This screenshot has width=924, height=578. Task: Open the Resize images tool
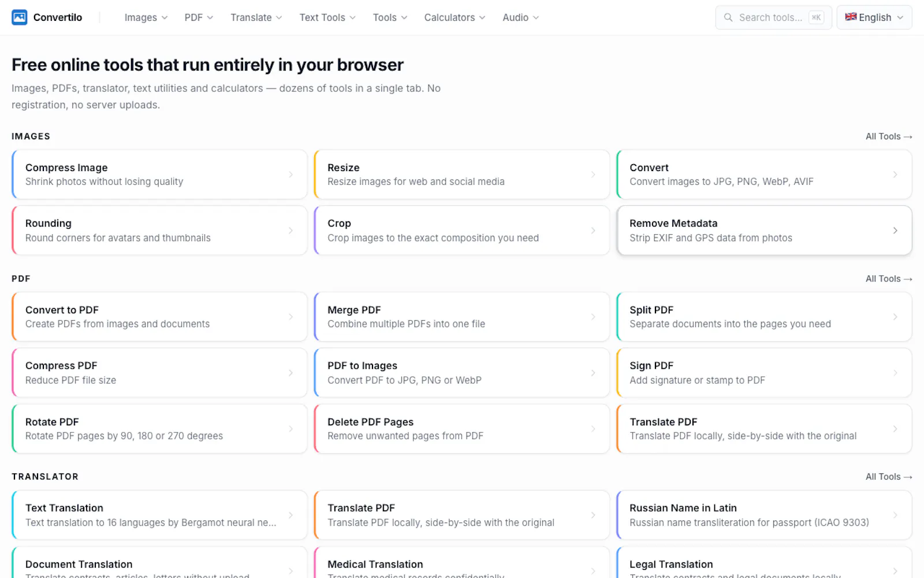pos(461,175)
